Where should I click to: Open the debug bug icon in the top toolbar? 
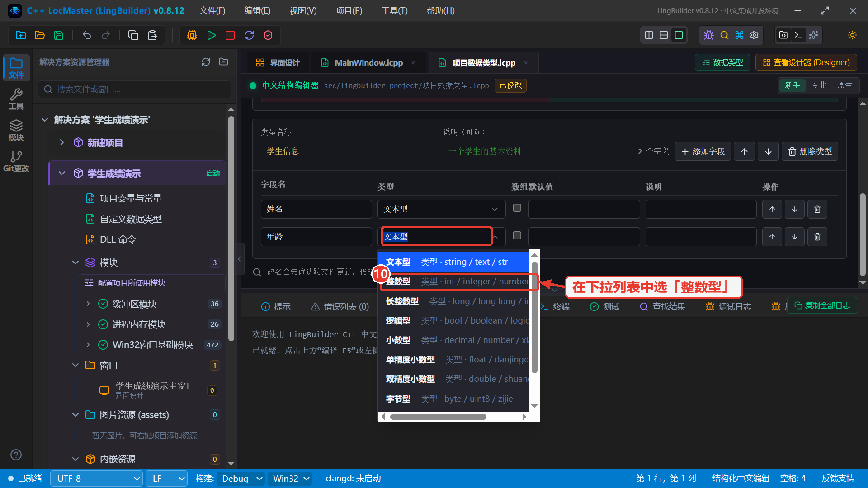tap(709, 35)
